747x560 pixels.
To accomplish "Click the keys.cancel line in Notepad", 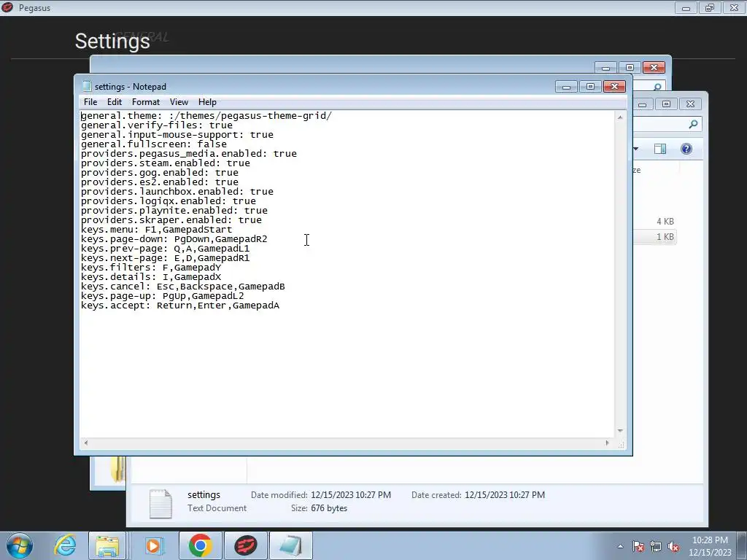I will [x=183, y=286].
